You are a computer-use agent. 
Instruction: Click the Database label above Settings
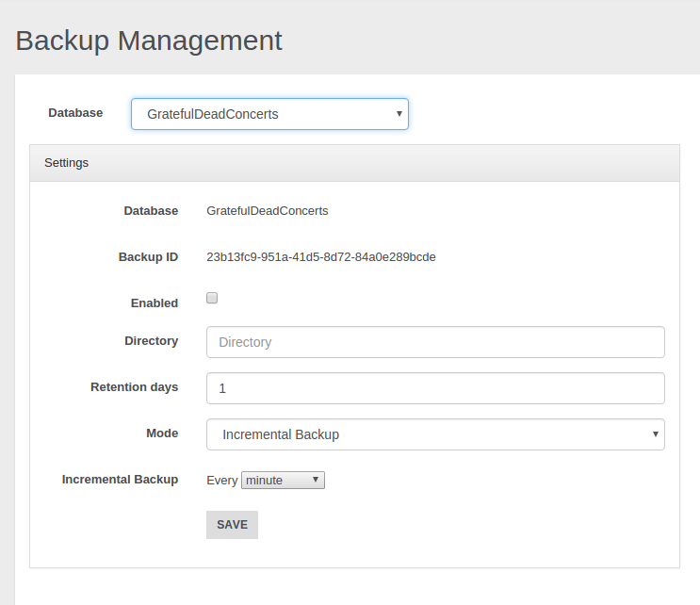click(x=75, y=113)
